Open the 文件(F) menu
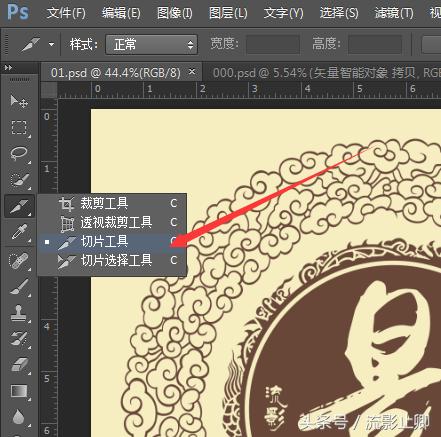The height and width of the screenshot is (437, 441). [x=66, y=13]
